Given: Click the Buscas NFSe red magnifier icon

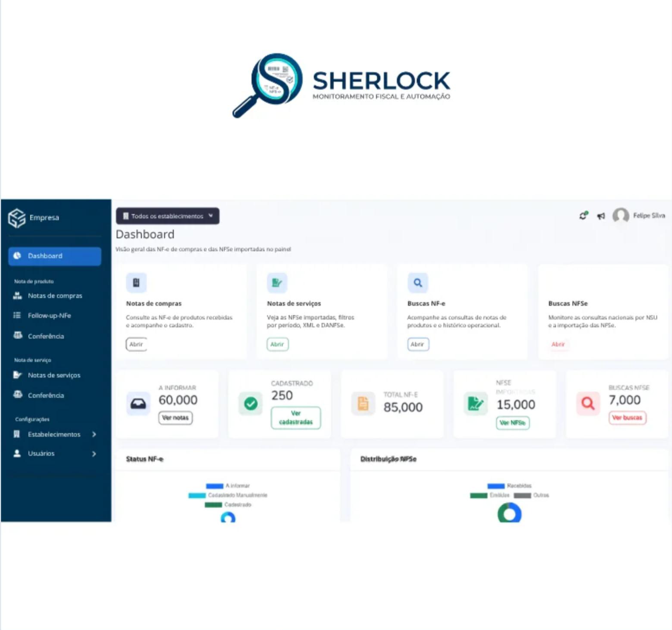Looking at the screenshot, I should (588, 404).
